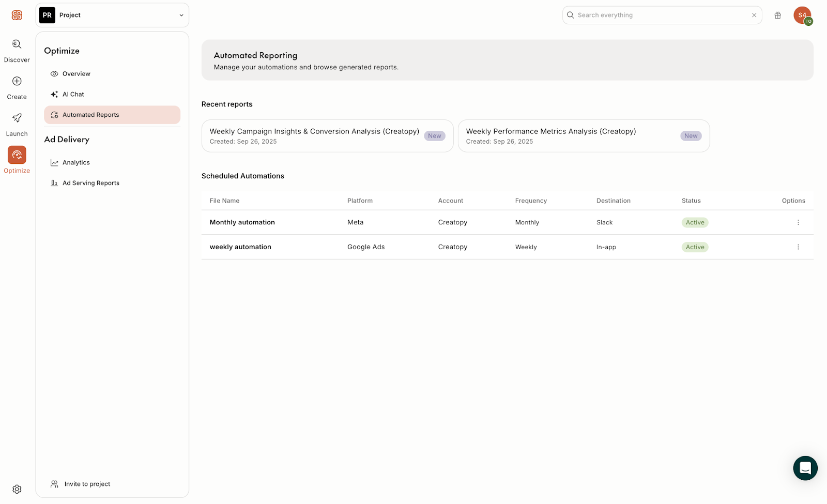
Task: Open options menu for weekly automation
Action: point(798,247)
